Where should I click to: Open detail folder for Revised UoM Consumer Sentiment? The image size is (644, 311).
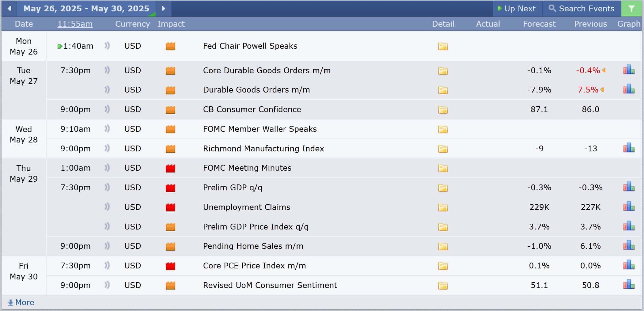(443, 286)
